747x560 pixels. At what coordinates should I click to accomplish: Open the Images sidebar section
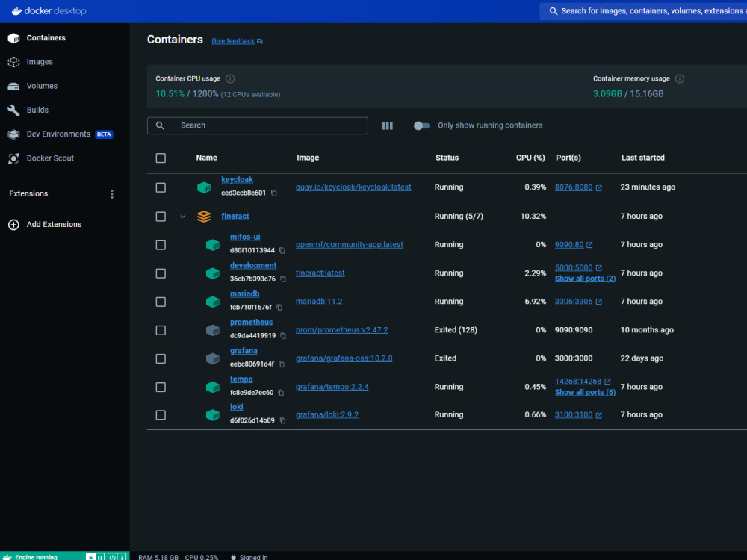tap(40, 62)
